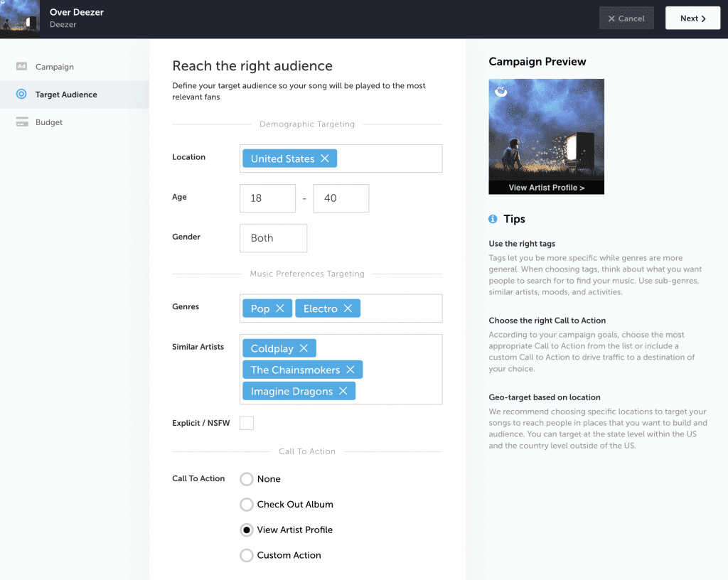Select the View Artist Profile radio option
The width and height of the screenshot is (728, 580).
click(x=247, y=530)
